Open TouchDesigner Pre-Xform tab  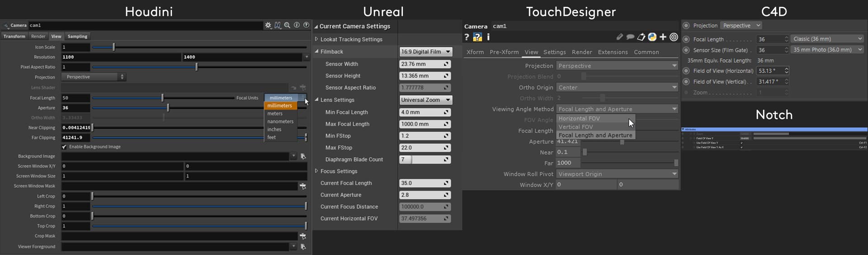tap(504, 52)
